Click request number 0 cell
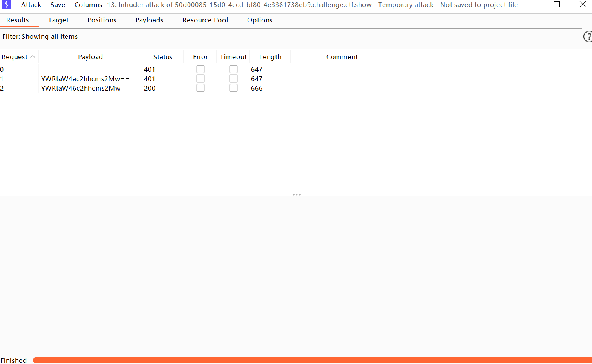Viewport: 592px width, 364px height. coord(2,69)
